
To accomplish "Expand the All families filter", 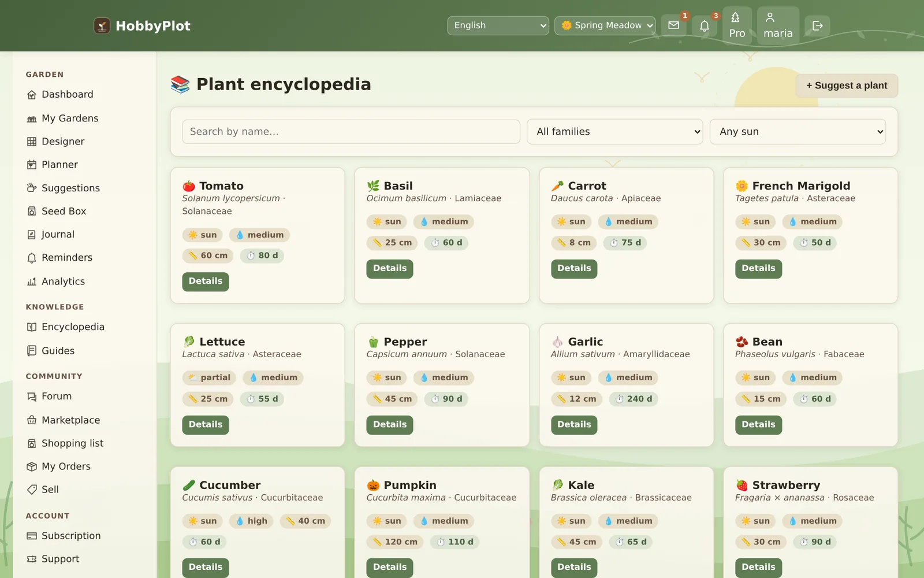I will pyautogui.click(x=614, y=132).
